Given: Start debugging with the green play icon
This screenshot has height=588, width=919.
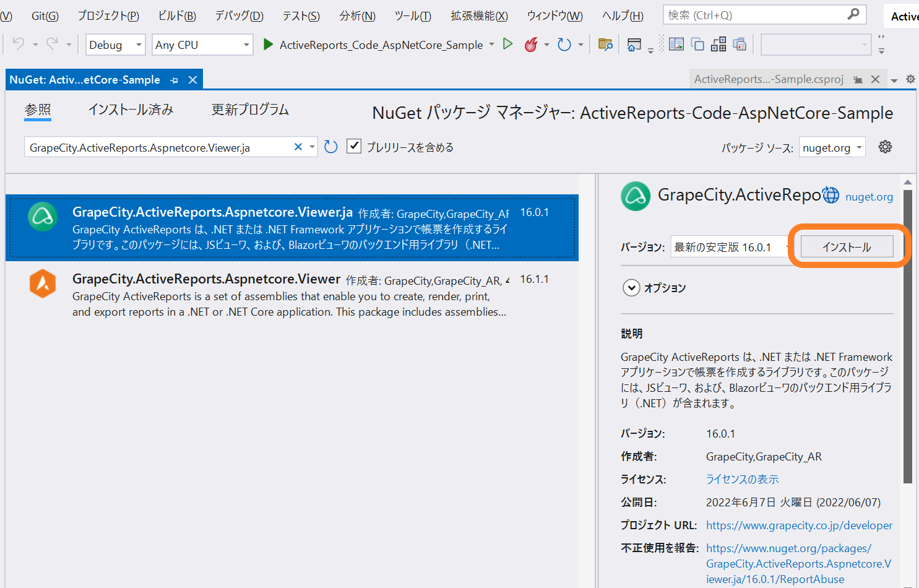Looking at the screenshot, I should (268, 45).
